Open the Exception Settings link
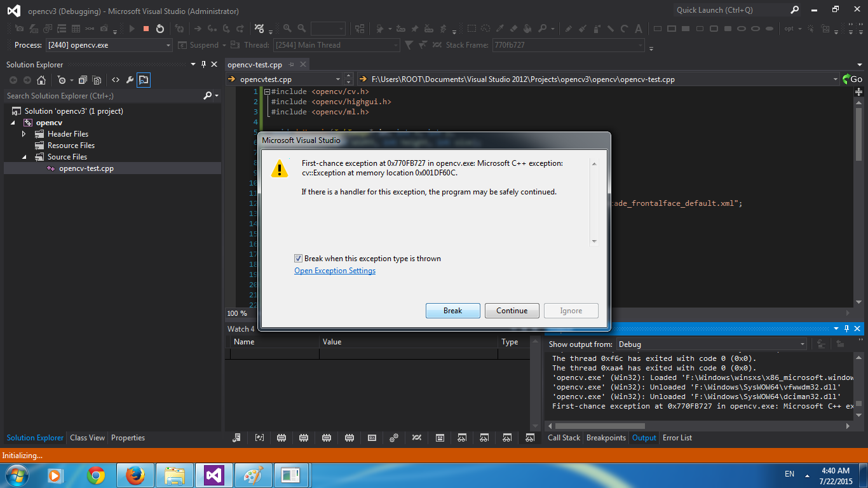The image size is (868, 488). (x=335, y=271)
